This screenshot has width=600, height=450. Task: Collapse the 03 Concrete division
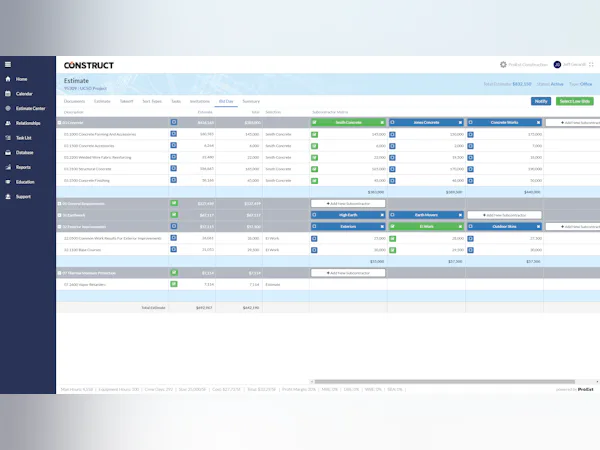(x=59, y=123)
